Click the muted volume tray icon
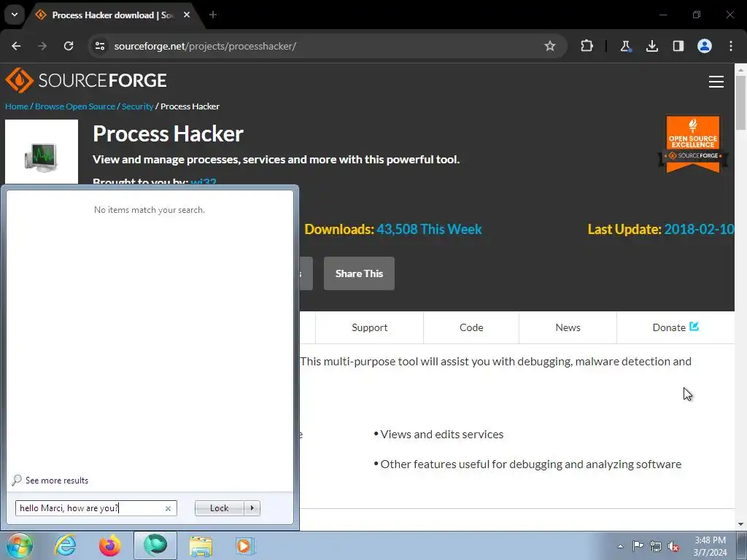 coord(673,546)
